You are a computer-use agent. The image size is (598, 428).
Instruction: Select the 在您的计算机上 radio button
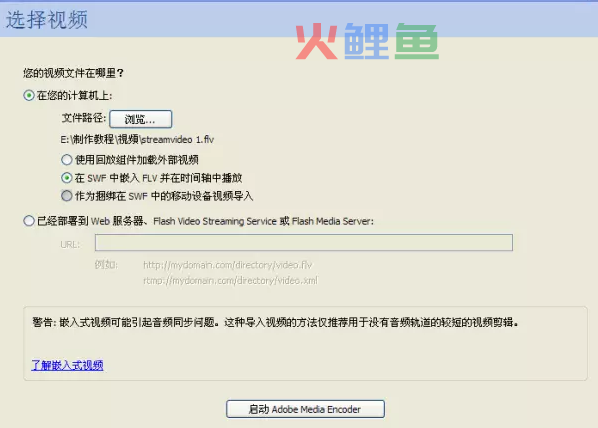tap(29, 95)
